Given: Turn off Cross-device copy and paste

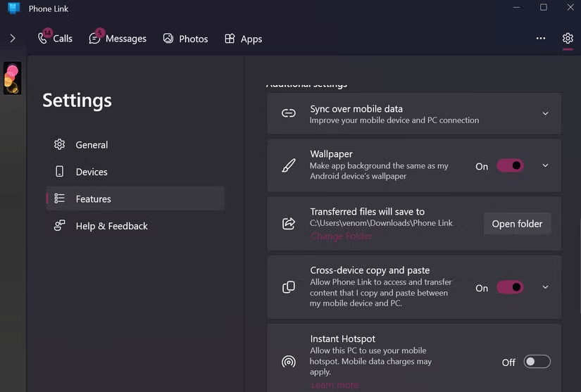Looking at the screenshot, I should click(x=510, y=287).
